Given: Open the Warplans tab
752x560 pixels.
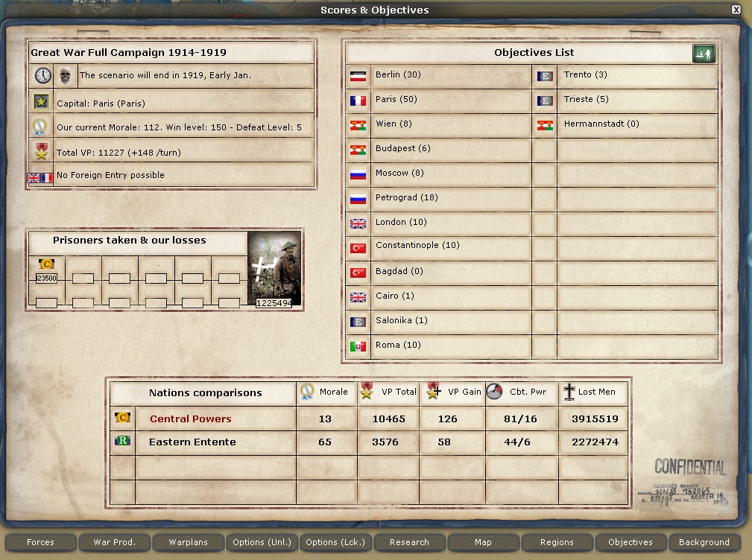Looking at the screenshot, I should 188,542.
